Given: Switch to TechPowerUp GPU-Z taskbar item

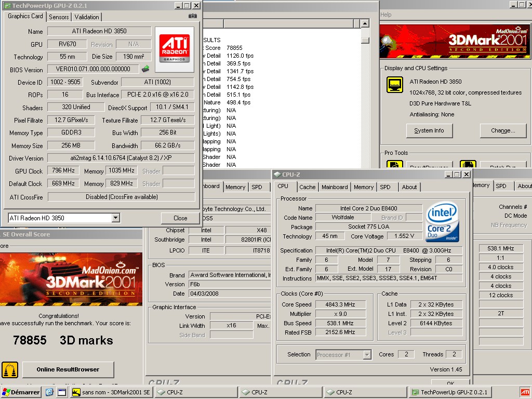Looking at the screenshot, I should [449, 392].
